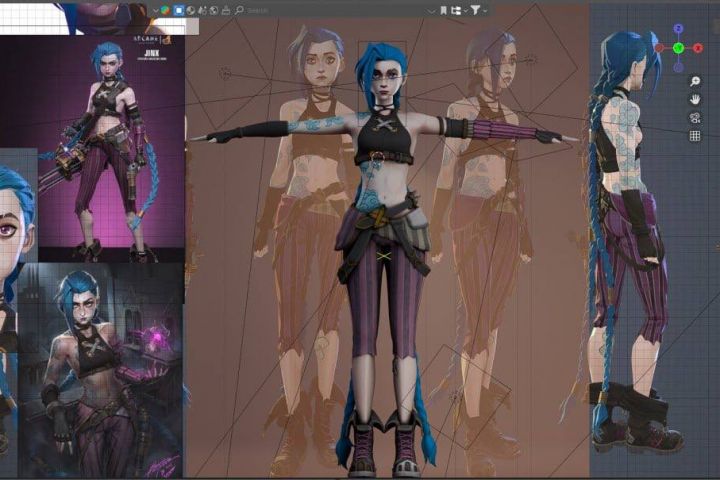Open the dropdown left of the overlays icon
This screenshot has width=720, height=480.
(156, 11)
